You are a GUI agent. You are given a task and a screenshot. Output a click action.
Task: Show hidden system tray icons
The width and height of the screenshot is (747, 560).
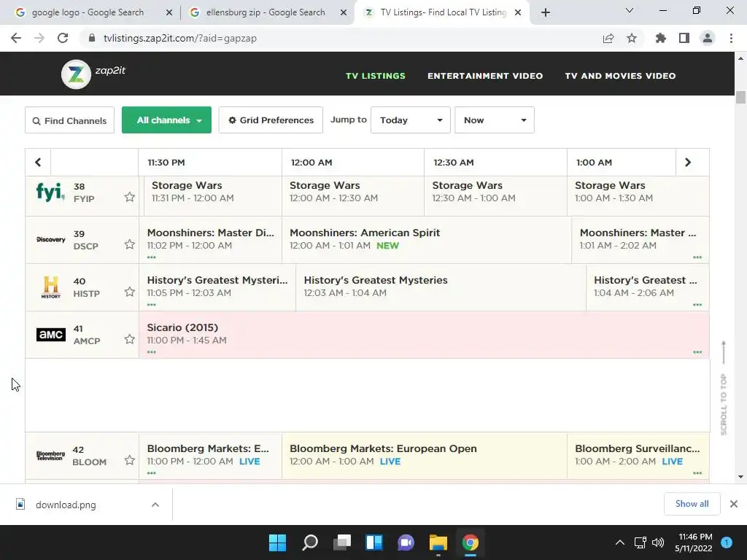click(x=620, y=542)
